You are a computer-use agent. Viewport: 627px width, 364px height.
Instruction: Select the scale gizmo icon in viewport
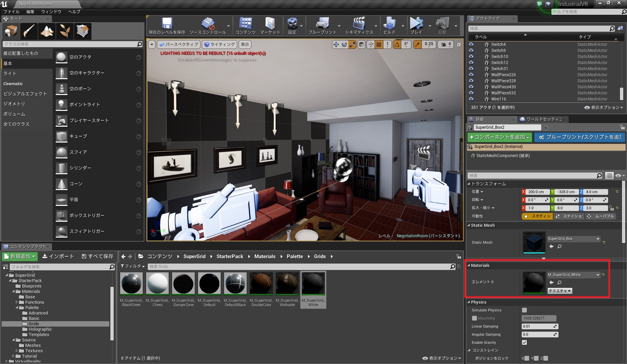352,44
